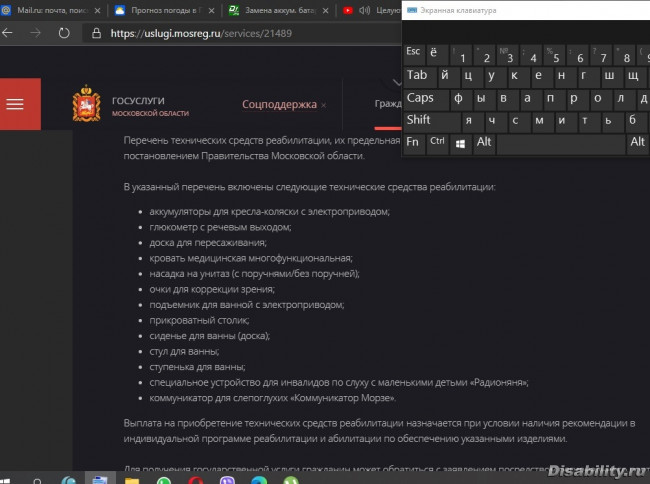
Task: Toggle Caps on the on-screen keyboard
Action: pyautogui.click(x=426, y=99)
